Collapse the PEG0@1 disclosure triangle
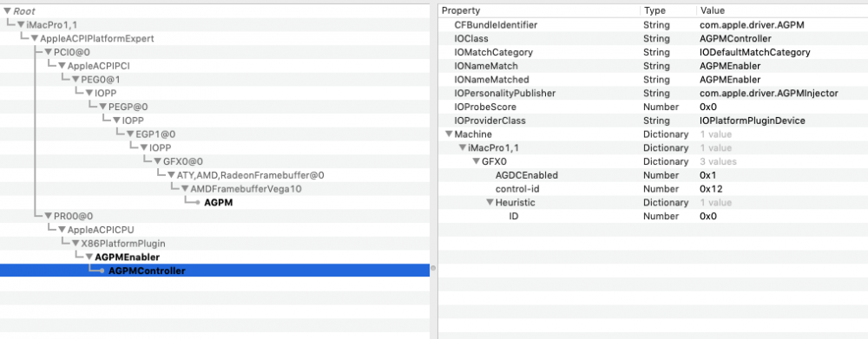The width and height of the screenshot is (868, 339). tap(76, 80)
